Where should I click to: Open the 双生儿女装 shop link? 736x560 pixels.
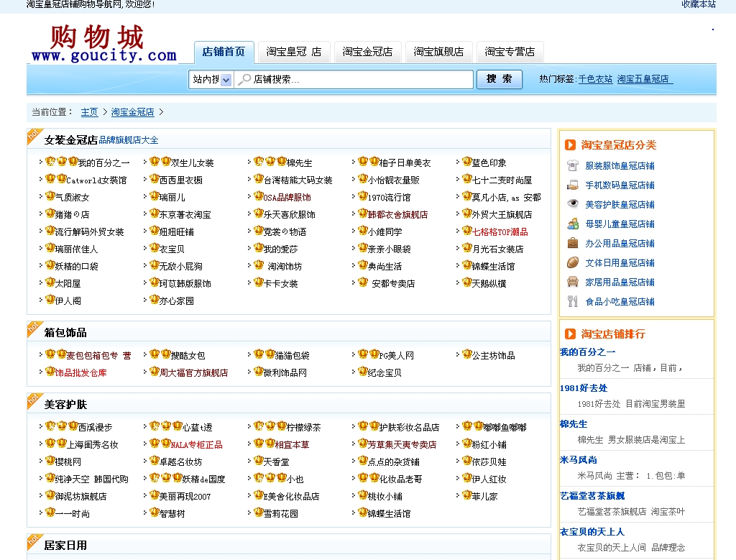coord(193,163)
